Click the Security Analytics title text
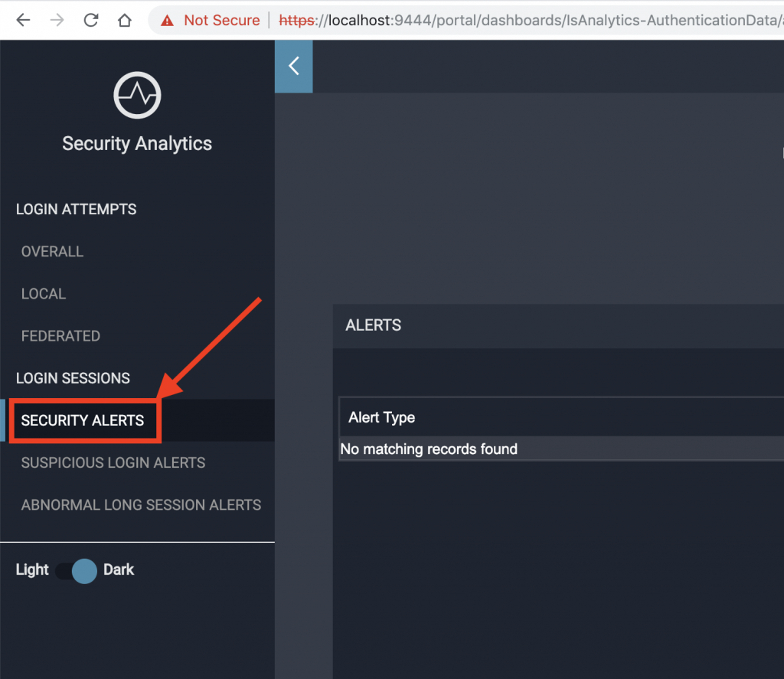784x679 pixels. (137, 144)
